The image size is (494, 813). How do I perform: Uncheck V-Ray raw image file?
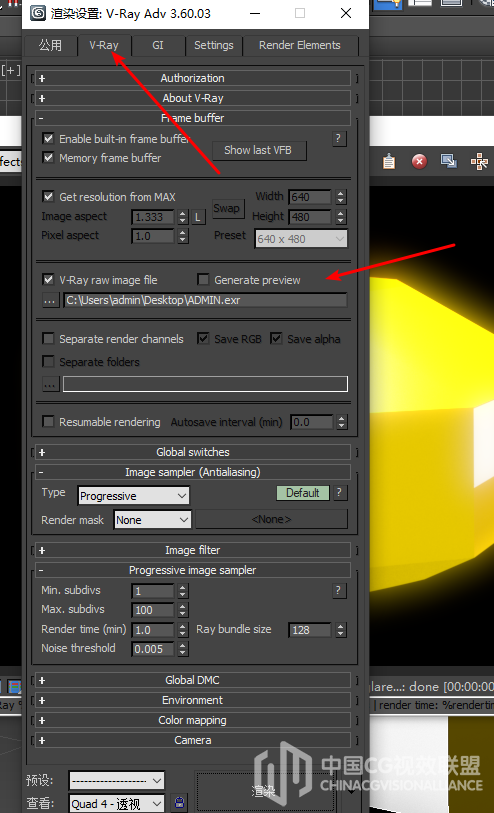[x=48, y=279]
